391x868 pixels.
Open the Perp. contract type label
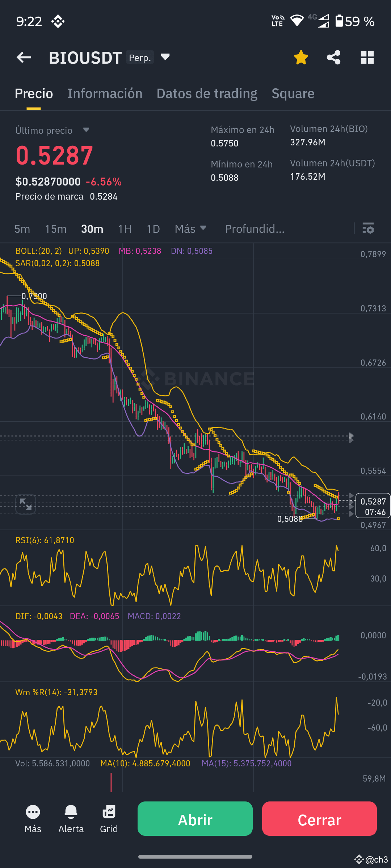pos(140,58)
